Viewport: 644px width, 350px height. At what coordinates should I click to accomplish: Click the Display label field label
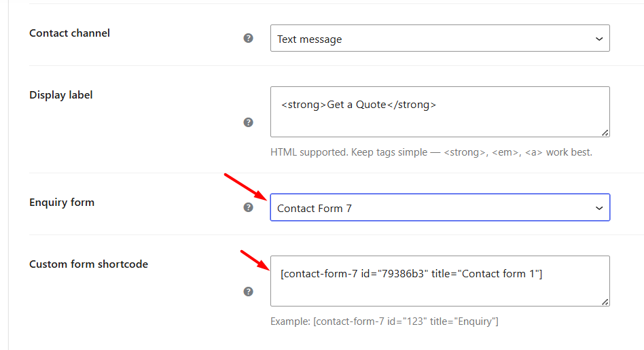click(x=60, y=95)
